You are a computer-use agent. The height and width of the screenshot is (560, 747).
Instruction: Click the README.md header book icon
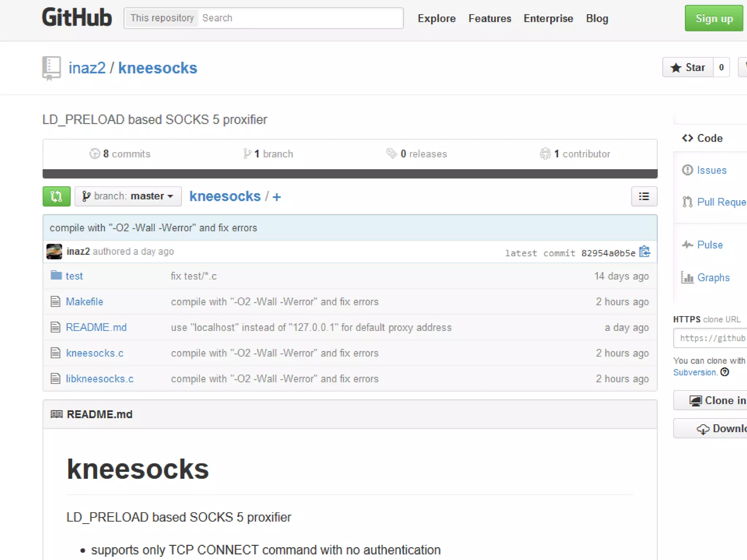(x=57, y=414)
